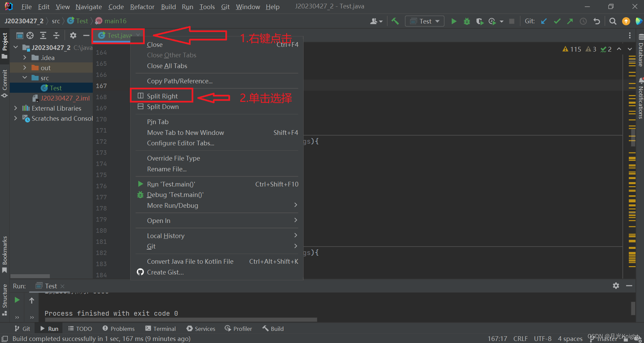Open Search Everywhere magnifier icon
This screenshot has height=343, width=644.
[x=613, y=21]
